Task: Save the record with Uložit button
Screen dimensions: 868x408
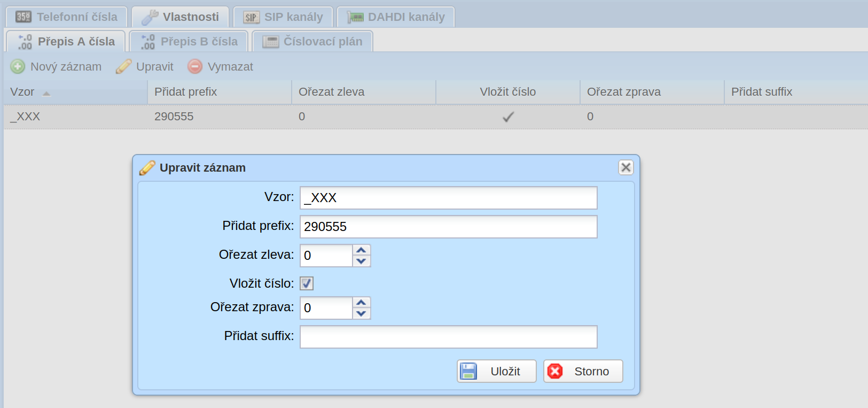Action: point(497,371)
